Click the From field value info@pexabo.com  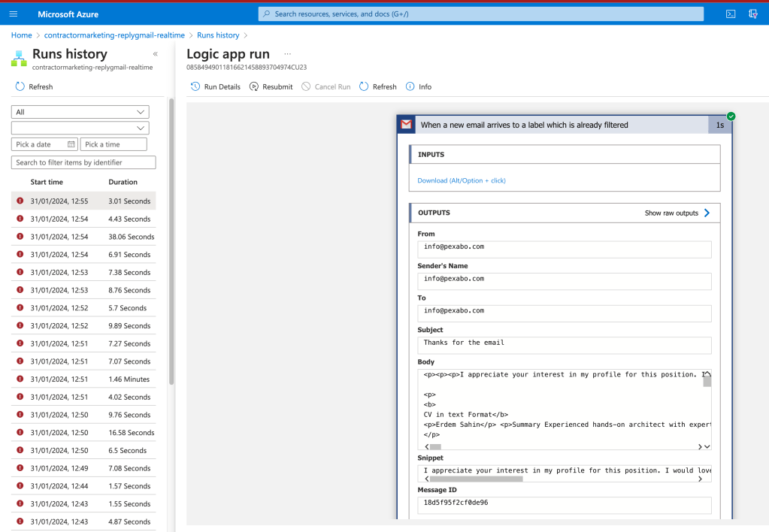[565, 249]
